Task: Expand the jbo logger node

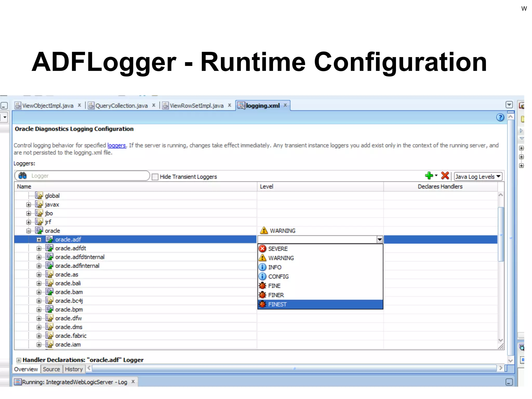Action: (x=29, y=214)
